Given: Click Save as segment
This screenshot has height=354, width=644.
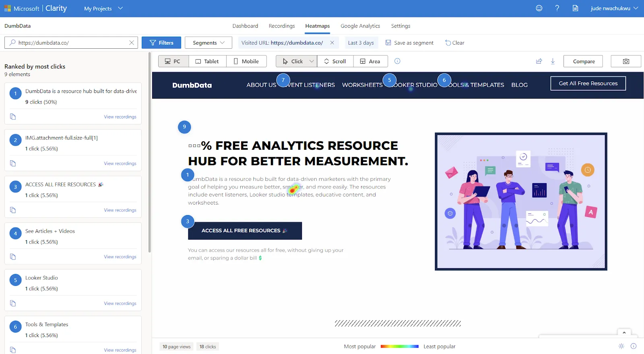Looking at the screenshot, I should point(409,43).
